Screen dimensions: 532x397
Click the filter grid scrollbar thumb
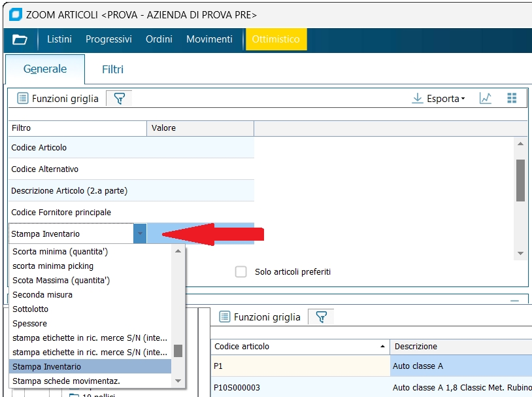520,181
